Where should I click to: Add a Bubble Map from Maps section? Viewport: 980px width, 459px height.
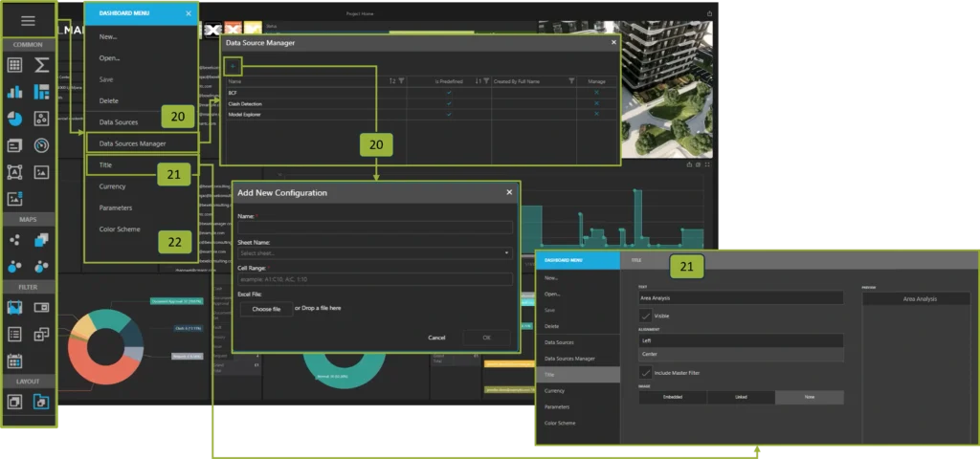15,267
